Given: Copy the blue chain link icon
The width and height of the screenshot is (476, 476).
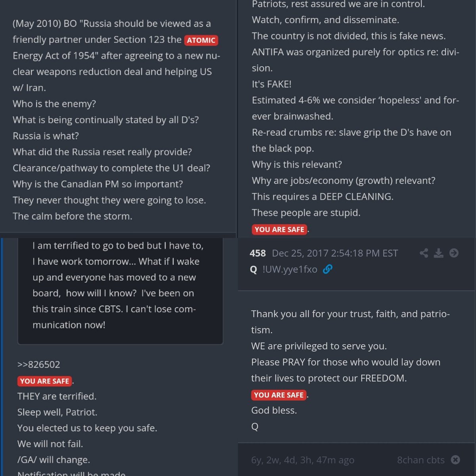Looking at the screenshot, I should coord(328,269).
